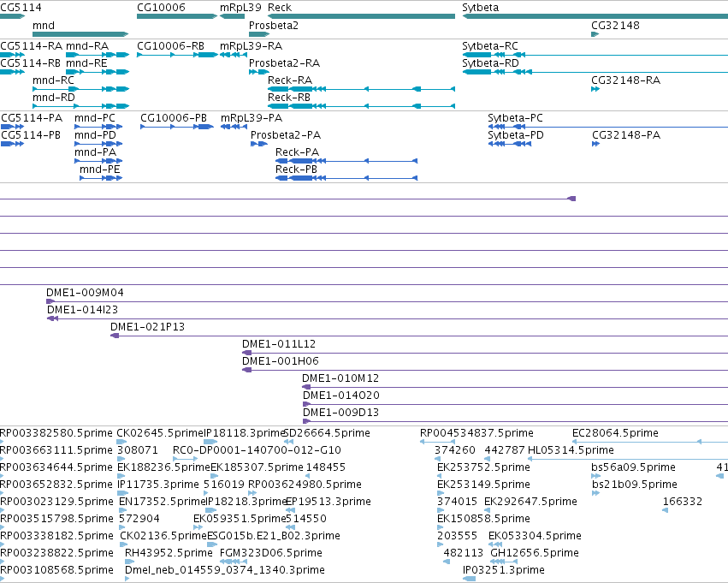The height and width of the screenshot is (583, 728).
Task: Click transcript mnd-RE label
Action: tap(86, 63)
